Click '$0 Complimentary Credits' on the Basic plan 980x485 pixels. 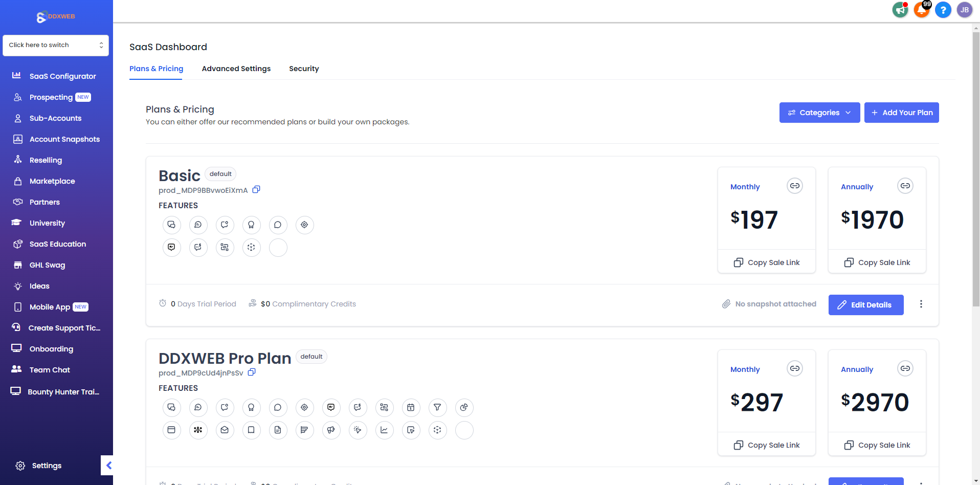(x=308, y=304)
